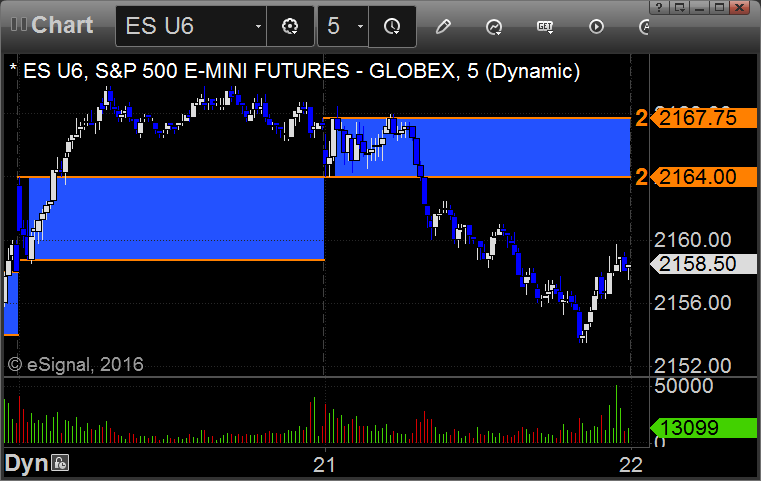Screen dimensions: 761x481
Task: Click the Dyn label in time axis
Action: (x=26, y=464)
